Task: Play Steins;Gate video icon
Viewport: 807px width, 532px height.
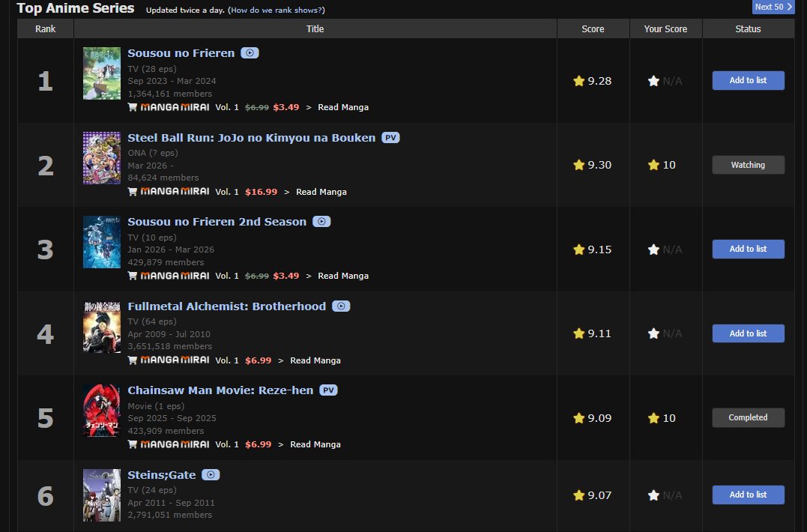Action: (211, 475)
